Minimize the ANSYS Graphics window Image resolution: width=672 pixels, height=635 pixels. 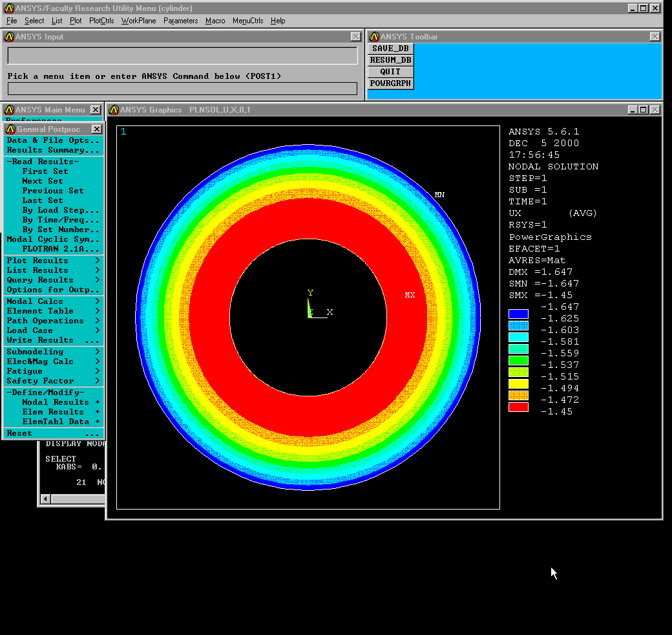633,110
